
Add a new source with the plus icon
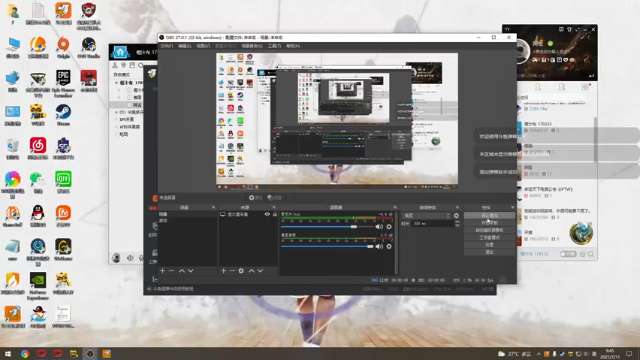223,271
